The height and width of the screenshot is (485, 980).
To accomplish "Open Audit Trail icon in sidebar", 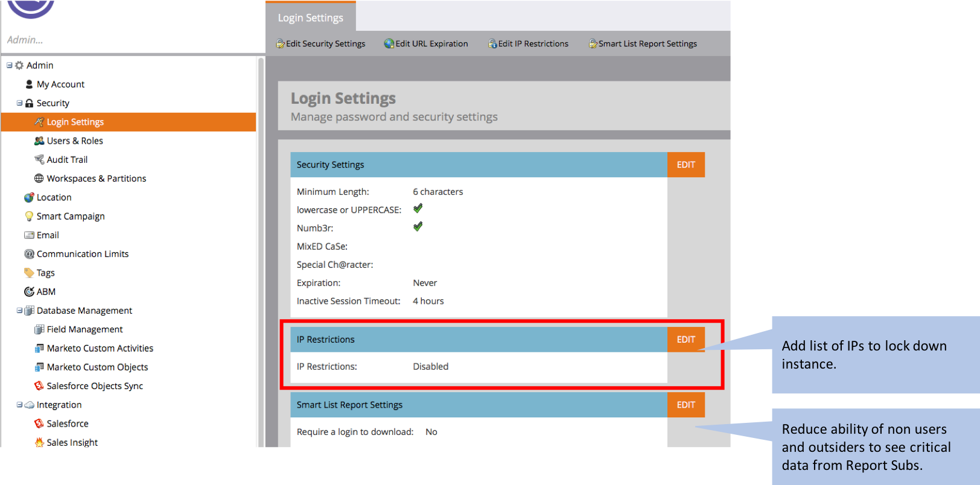I will pos(39,159).
